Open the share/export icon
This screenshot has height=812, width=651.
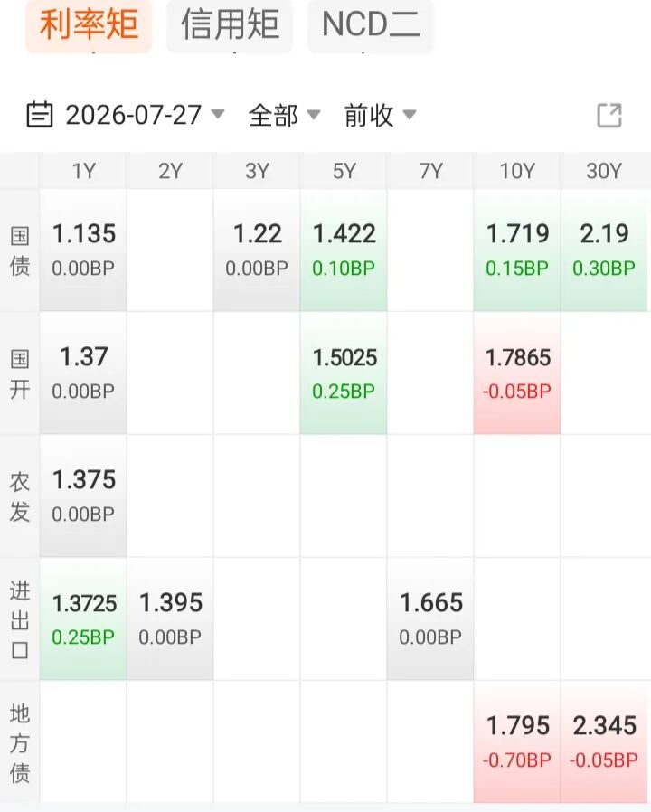609,115
